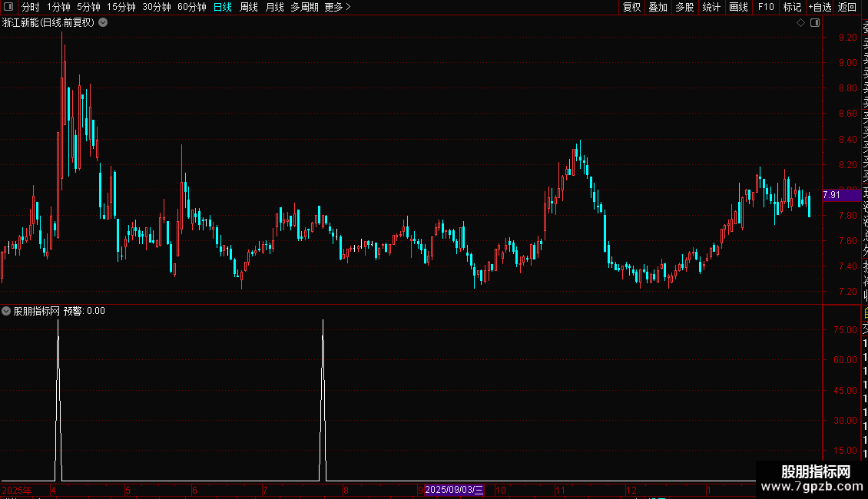Click the 7.20 price axis label
868x499 pixels.
tap(847, 292)
